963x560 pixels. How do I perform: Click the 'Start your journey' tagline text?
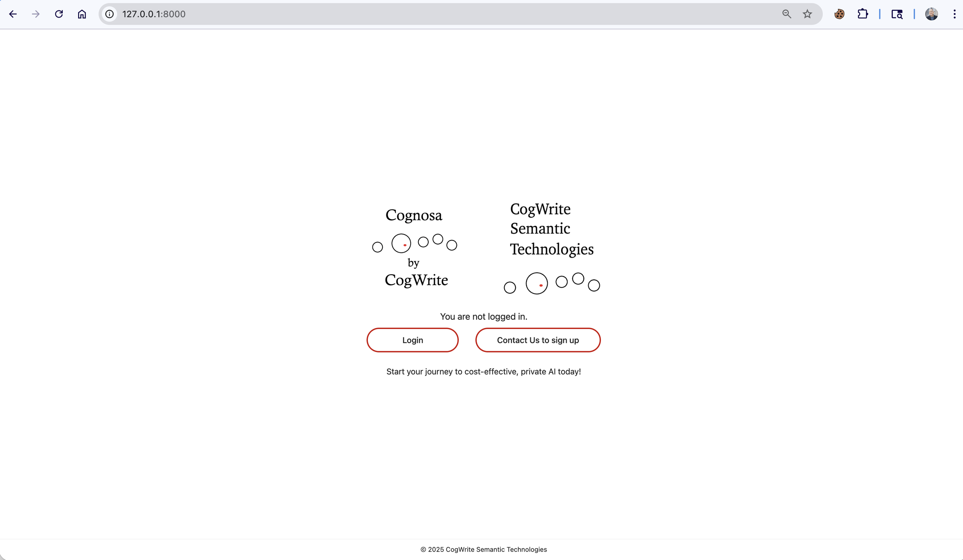pyautogui.click(x=483, y=372)
